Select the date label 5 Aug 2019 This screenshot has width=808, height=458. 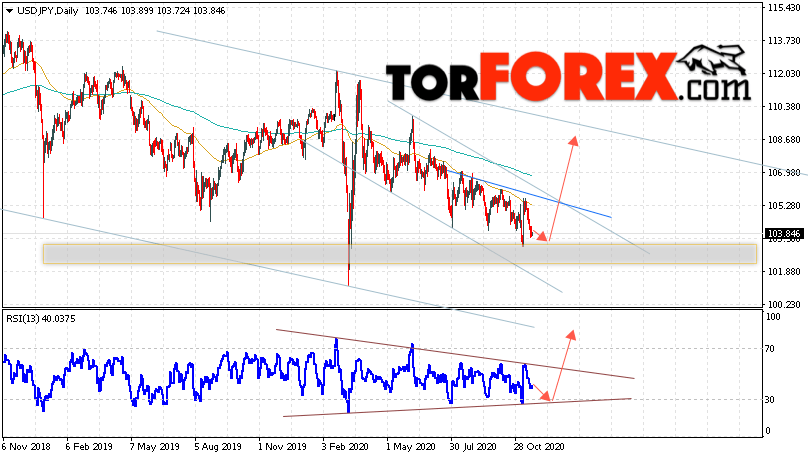coord(217,446)
